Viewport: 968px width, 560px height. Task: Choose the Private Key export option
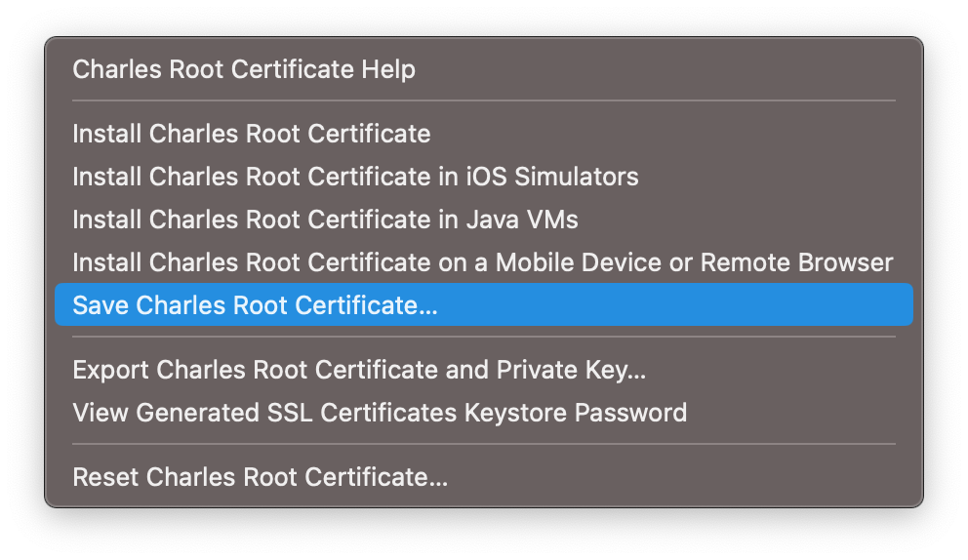(x=484, y=370)
